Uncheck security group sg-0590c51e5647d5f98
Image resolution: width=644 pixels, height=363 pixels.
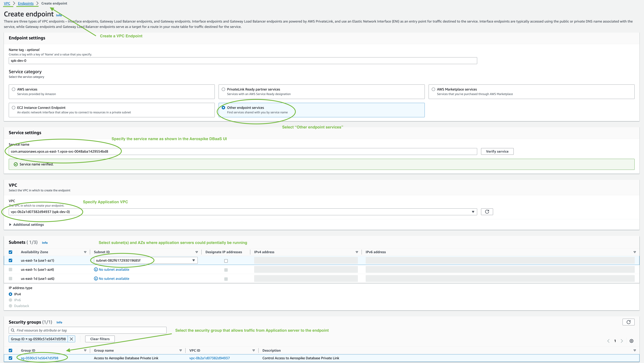point(11,358)
